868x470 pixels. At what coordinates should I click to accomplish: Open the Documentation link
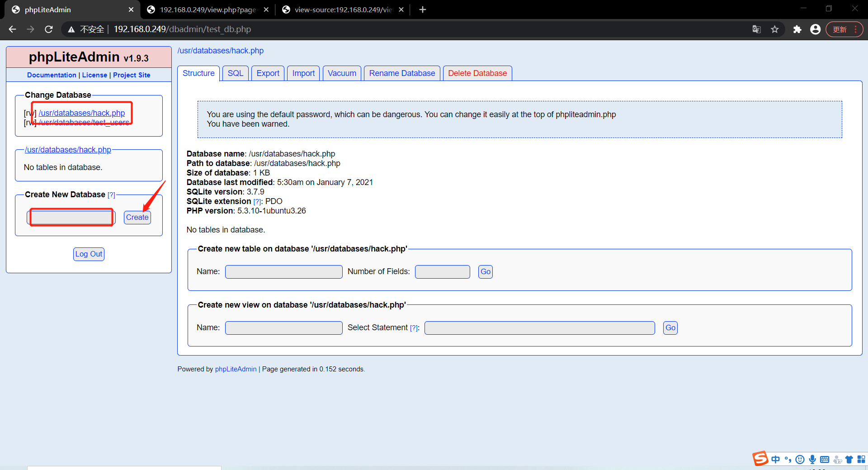pyautogui.click(x=52, y=75)
